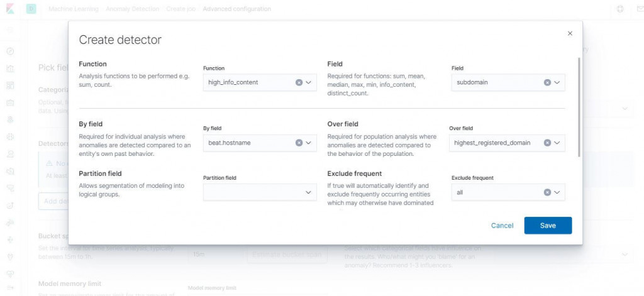Clear the Over field selection
The image size is (644, 296).
tap(547, 143)
